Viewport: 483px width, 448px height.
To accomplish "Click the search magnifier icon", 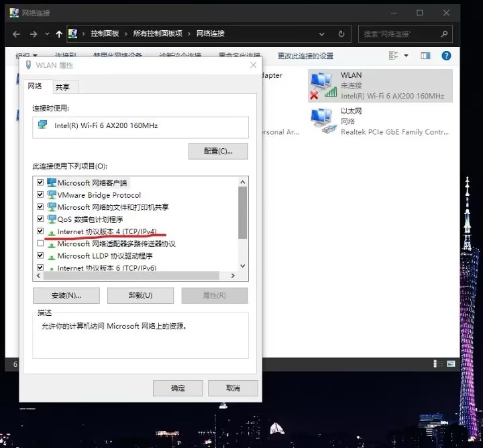I will pos(442,34).
